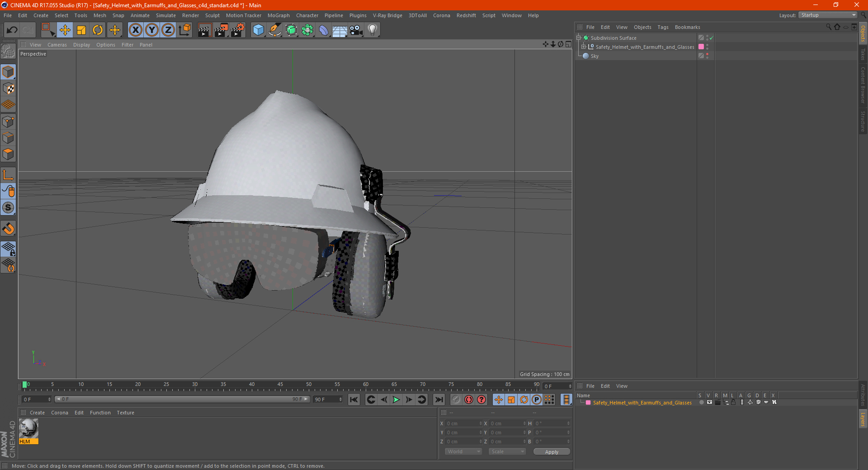Open the Light object icon
This screenshot has height=470, width=868.
coord(372,30)
